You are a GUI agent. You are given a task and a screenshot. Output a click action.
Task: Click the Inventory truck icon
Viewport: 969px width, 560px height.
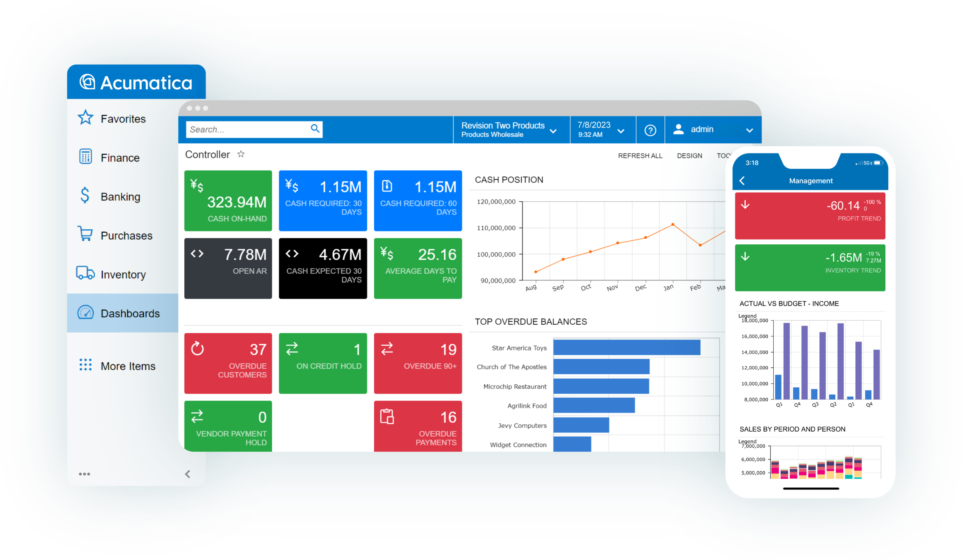[x=85, y=273]
